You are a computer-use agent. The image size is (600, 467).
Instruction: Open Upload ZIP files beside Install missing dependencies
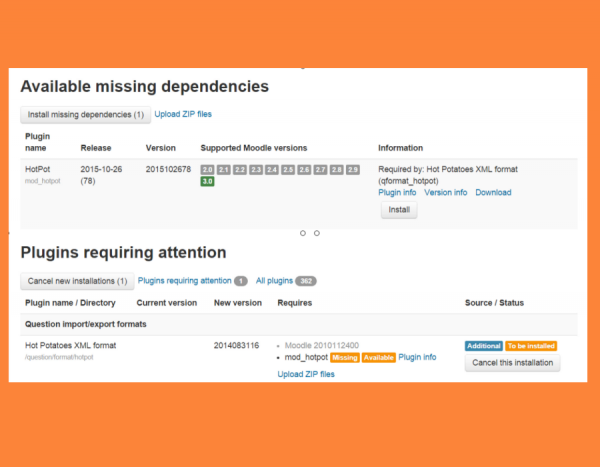tap(183, 114)
